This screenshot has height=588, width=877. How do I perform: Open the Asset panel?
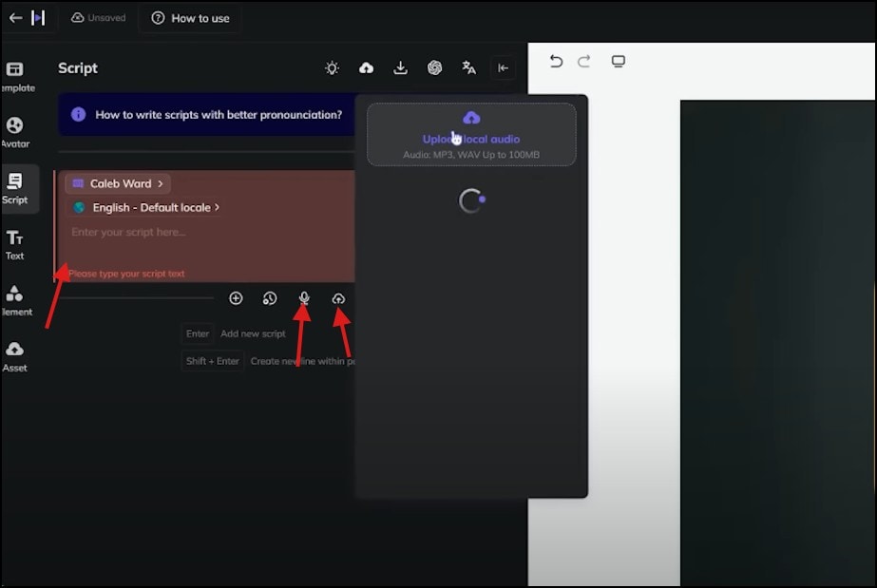coord(15,352)
